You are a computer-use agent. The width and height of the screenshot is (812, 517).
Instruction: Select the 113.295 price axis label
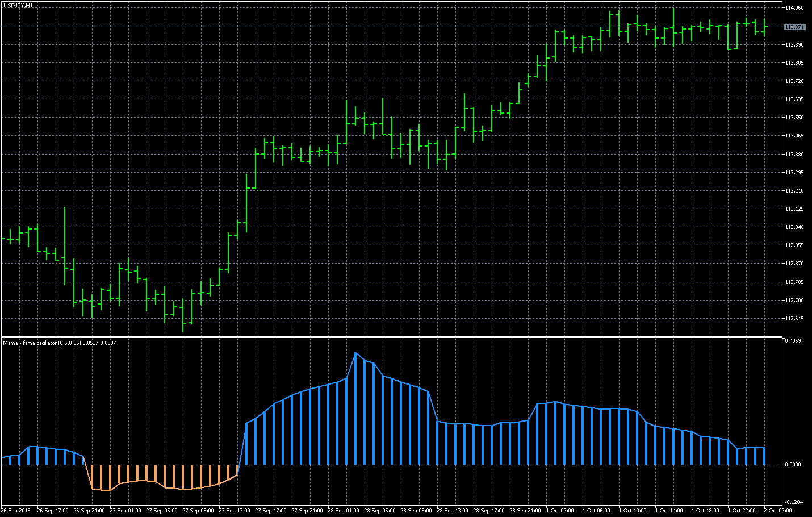(794, 173)
